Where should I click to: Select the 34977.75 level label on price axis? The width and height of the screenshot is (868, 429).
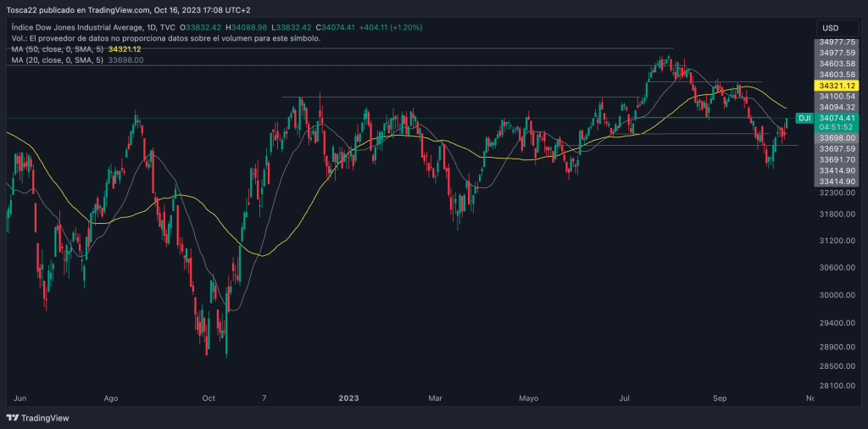pyautogui.click(x=837, y=42)
